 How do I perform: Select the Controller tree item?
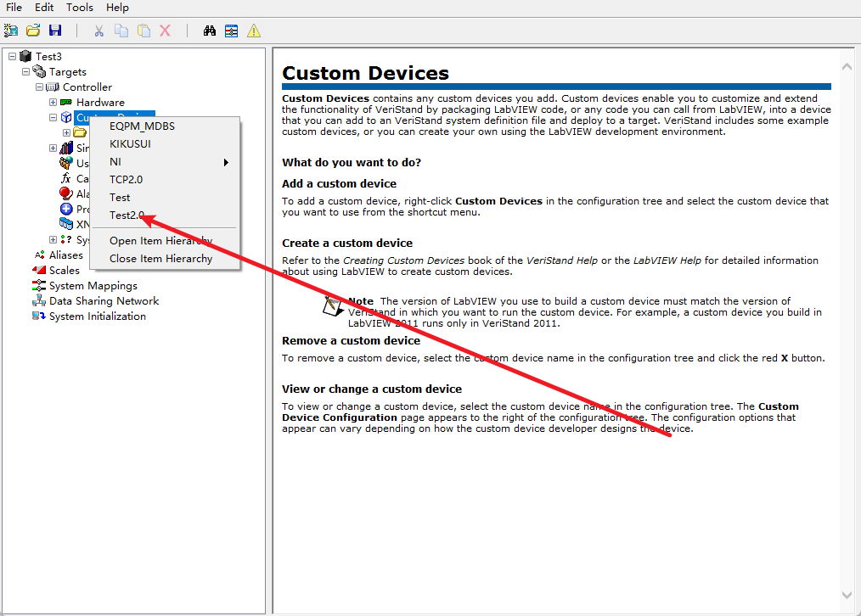tap(87, 87)
